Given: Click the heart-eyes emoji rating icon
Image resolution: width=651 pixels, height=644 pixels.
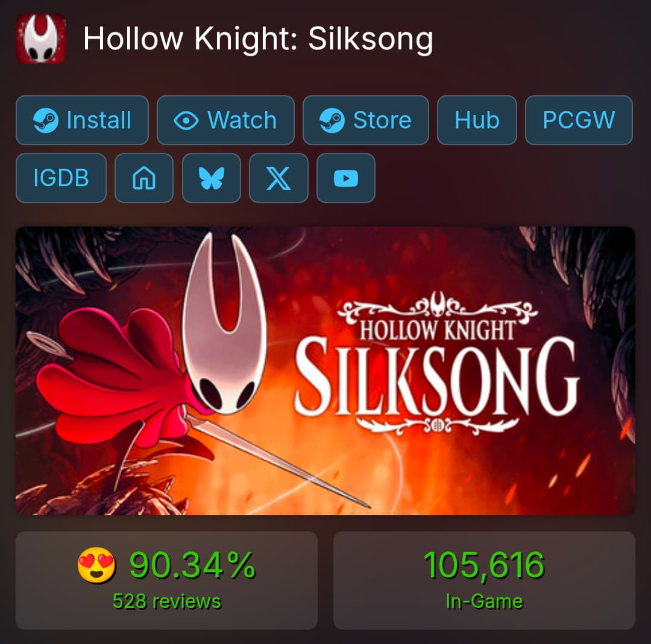Looking at the screenshot, I should coord(96,564).
